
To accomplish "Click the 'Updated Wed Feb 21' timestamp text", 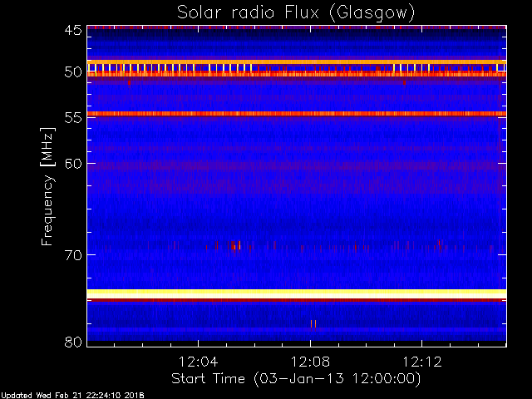I will (x=72, y=396).
